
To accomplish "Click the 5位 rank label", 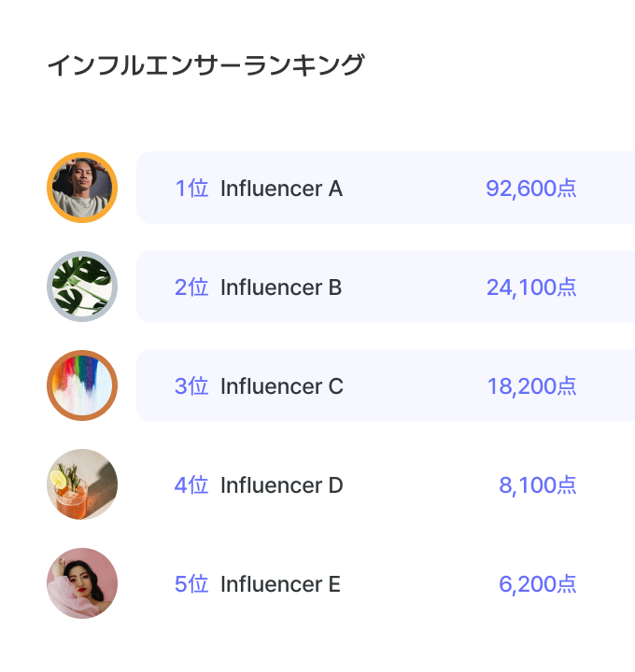I will tap(191, 584).
